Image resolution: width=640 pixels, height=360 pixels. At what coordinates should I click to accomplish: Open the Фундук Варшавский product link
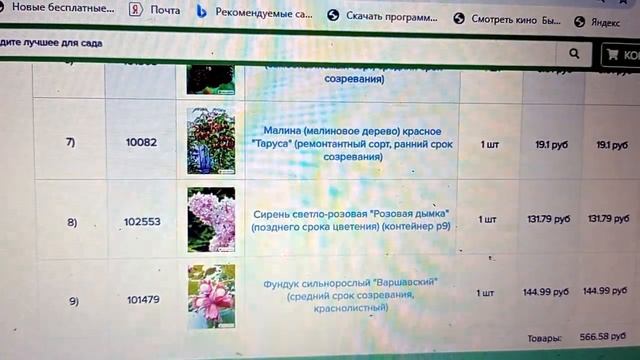coord(350,295)
